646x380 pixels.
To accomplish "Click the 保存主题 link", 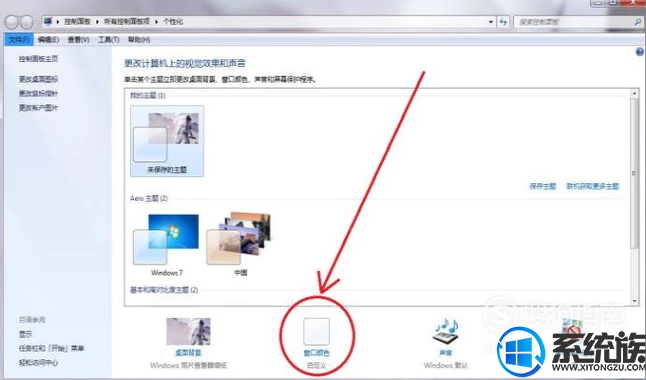I will (543, 186).
